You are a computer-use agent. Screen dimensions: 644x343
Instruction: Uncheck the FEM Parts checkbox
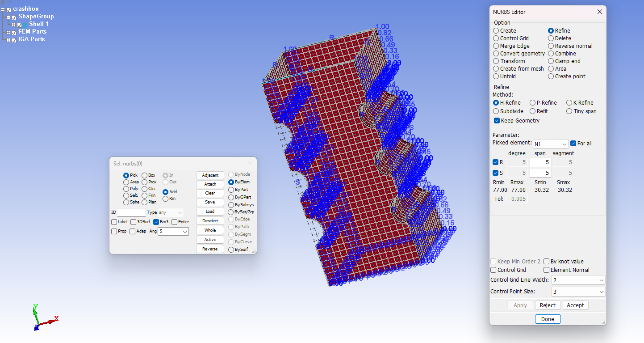pyautogui.click(x=14, y=32)
